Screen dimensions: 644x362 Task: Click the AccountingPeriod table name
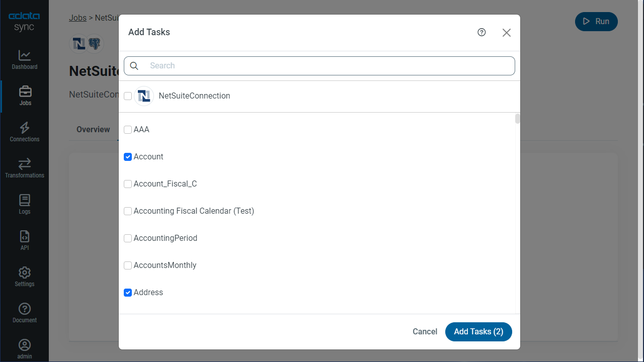coord(165,238)
